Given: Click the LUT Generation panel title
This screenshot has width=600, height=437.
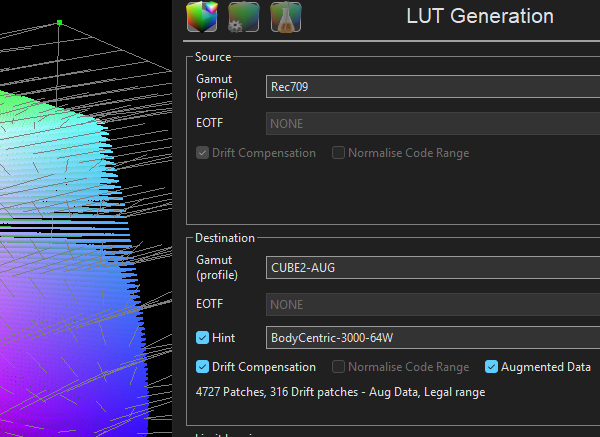Looking at the screenshot, I should click(479, 17).
